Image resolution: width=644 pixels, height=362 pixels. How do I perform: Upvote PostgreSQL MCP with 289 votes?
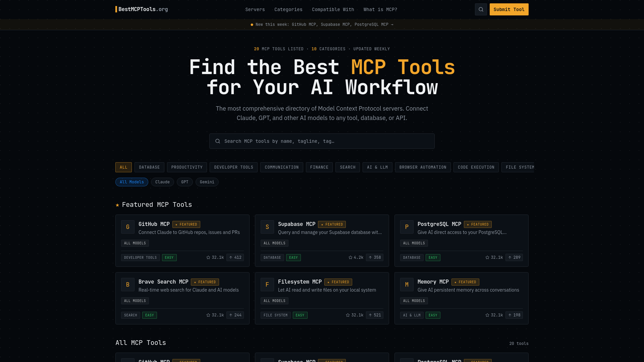click(514, 257)
